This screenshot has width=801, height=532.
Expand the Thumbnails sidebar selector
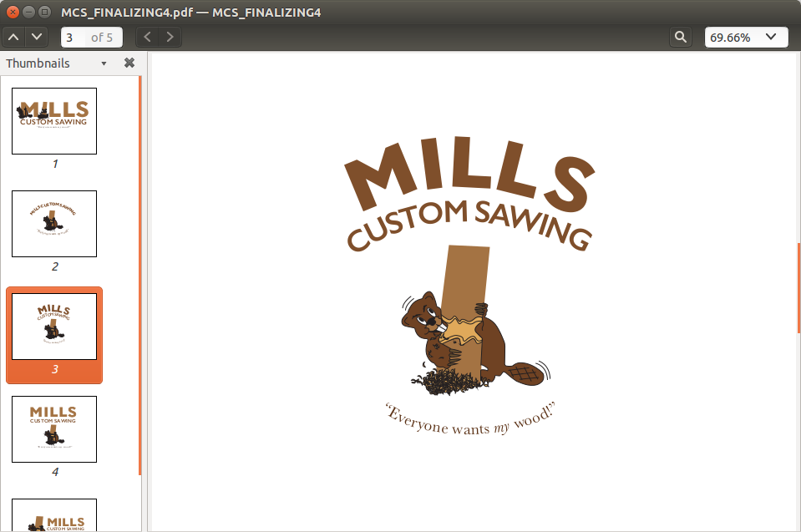pos(56,63)
